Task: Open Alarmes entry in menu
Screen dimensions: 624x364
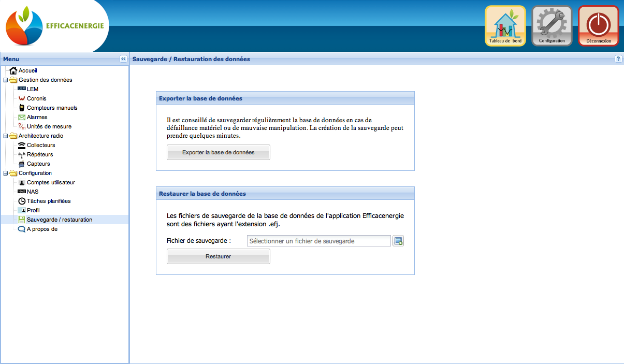Action: (x=37, y=117)
